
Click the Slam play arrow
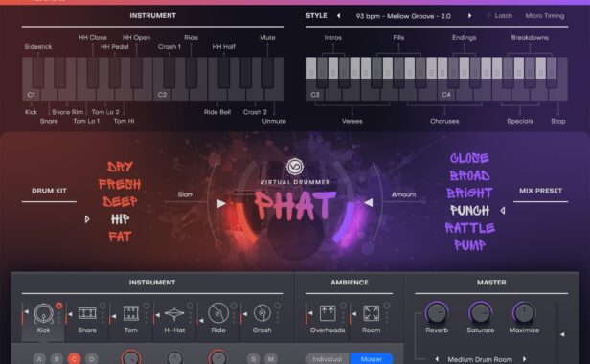click(221, 204)
